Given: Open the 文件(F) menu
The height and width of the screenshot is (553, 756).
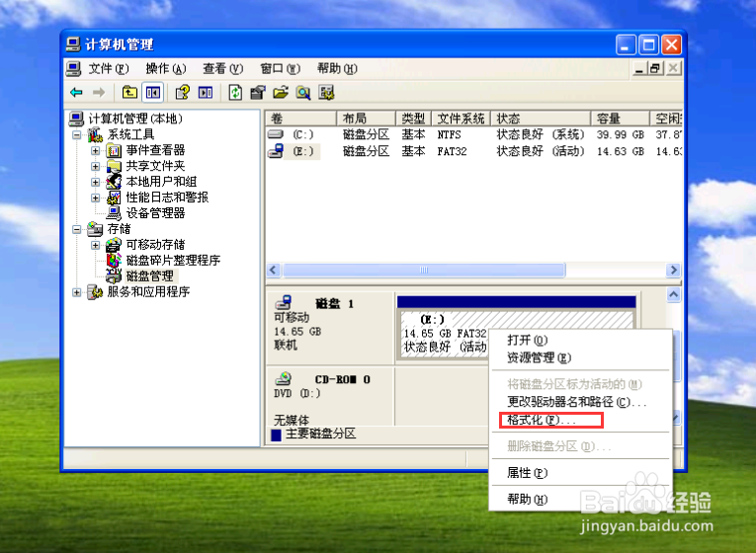Looking at the screenshot, I should click(x=109, y=69).
